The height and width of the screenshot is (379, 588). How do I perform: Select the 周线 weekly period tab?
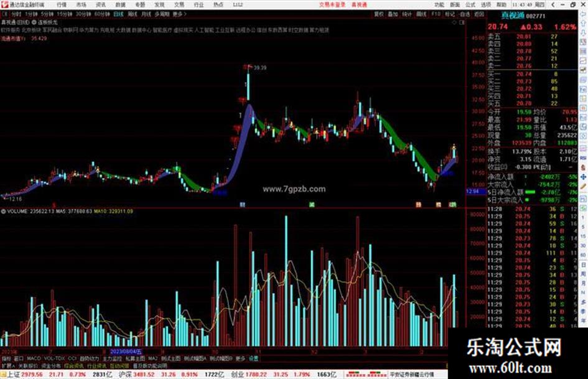point(133,14)
